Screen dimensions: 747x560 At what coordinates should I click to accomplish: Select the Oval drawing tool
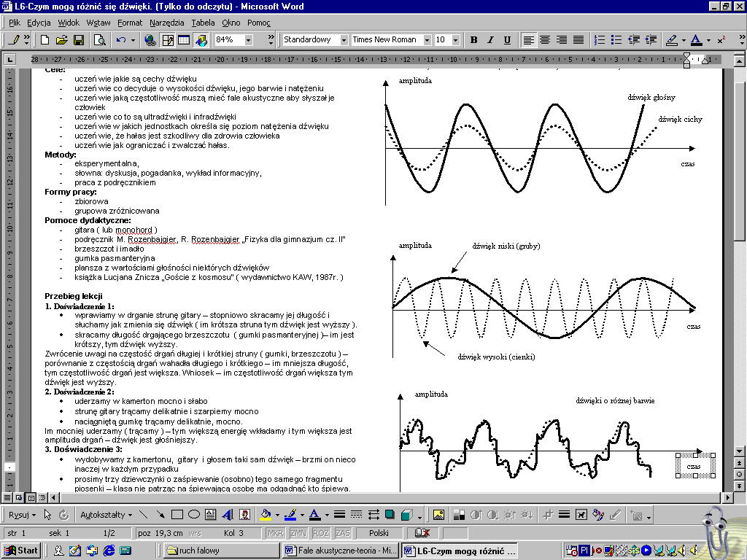pos(193,515)
